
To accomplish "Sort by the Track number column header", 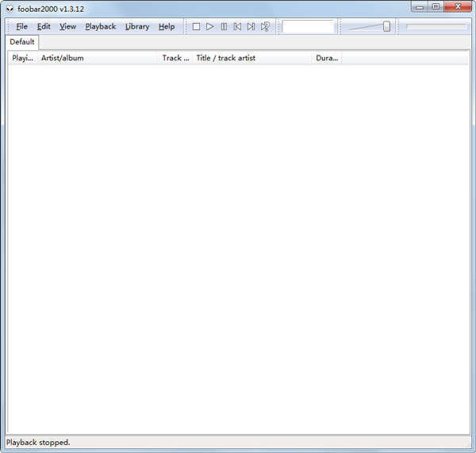I will [x=175, y=58].
